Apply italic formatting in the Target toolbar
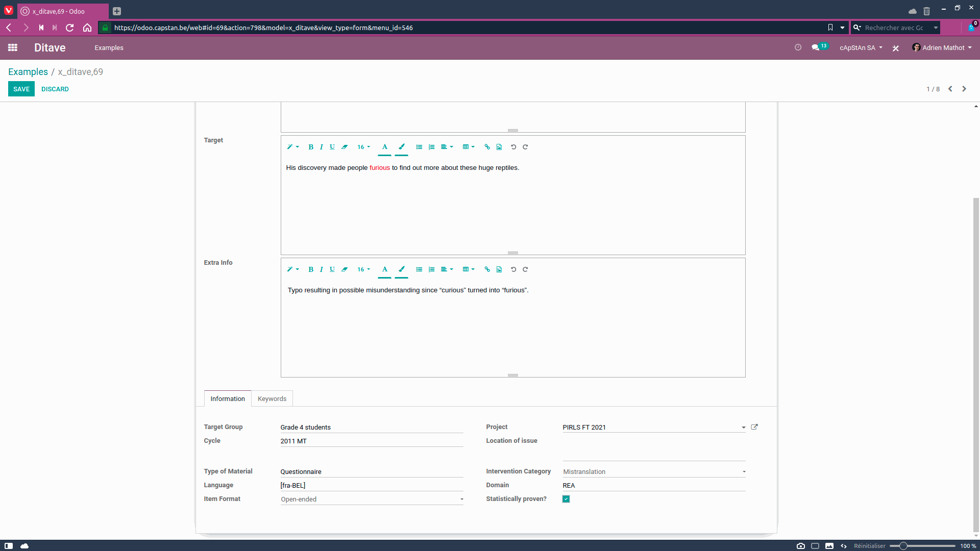Image resolution: width=980 pixels, height=551 pixels. pyautogui.click(x=322, y=147)
